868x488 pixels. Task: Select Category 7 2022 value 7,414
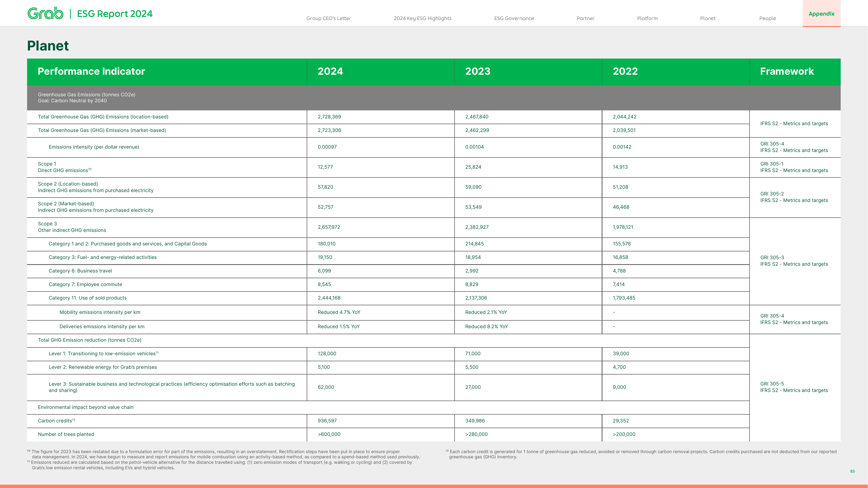tap(619, 284)
